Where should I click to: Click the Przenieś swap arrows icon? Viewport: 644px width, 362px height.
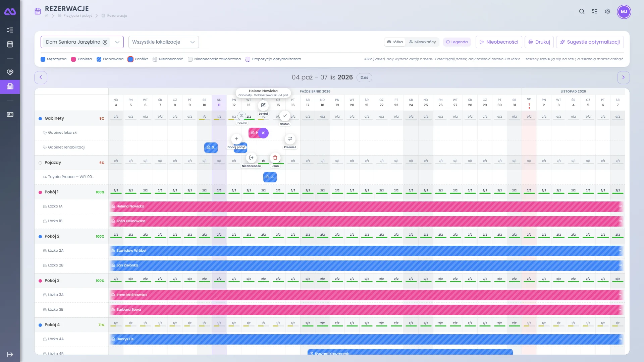click(x=290, y=139)
